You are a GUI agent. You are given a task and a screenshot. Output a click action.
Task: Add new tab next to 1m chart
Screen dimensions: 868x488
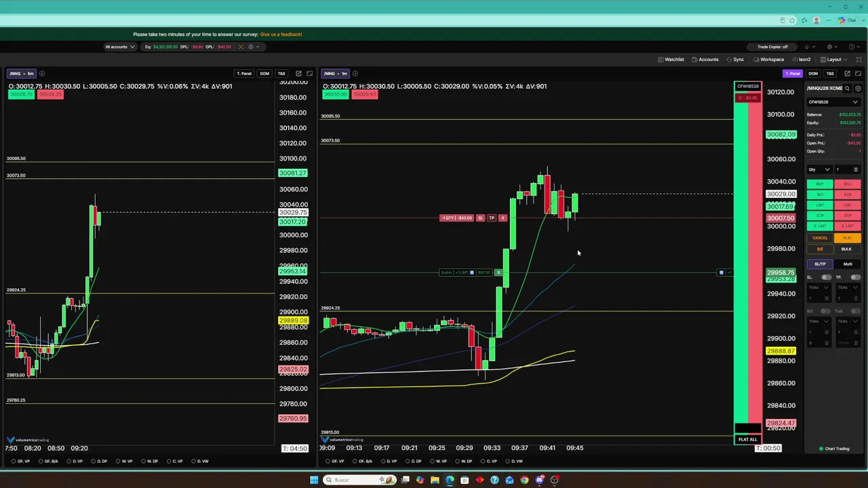coord(355,73)
